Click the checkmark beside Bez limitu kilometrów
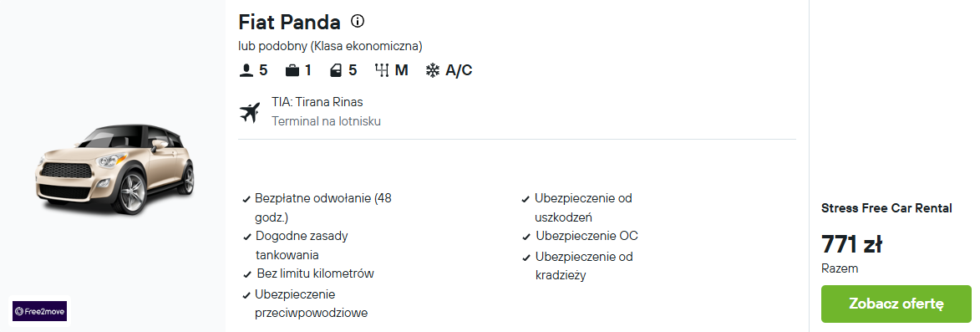Viewport: 980px width, 332px height. (246, 275)
